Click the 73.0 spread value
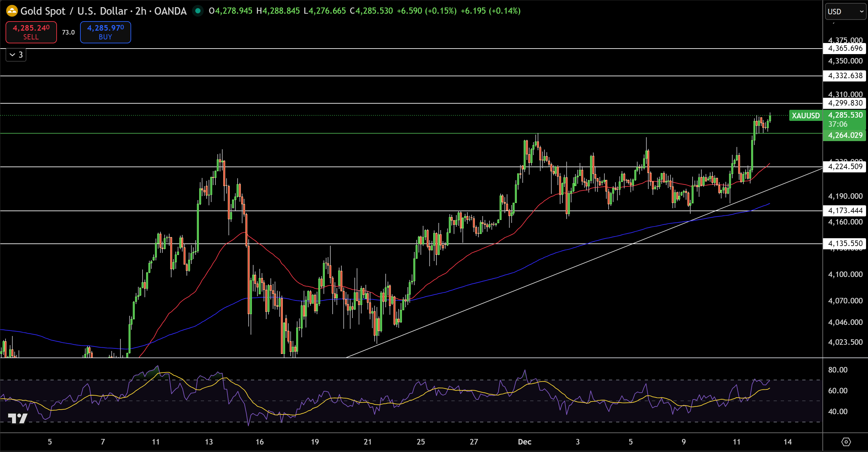 pyautogui.click(x=68, y=32)
